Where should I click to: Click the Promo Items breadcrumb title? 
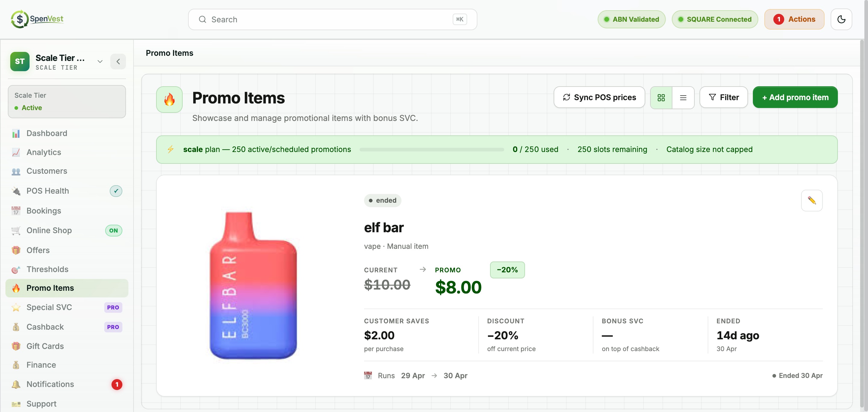coord(169,53)
